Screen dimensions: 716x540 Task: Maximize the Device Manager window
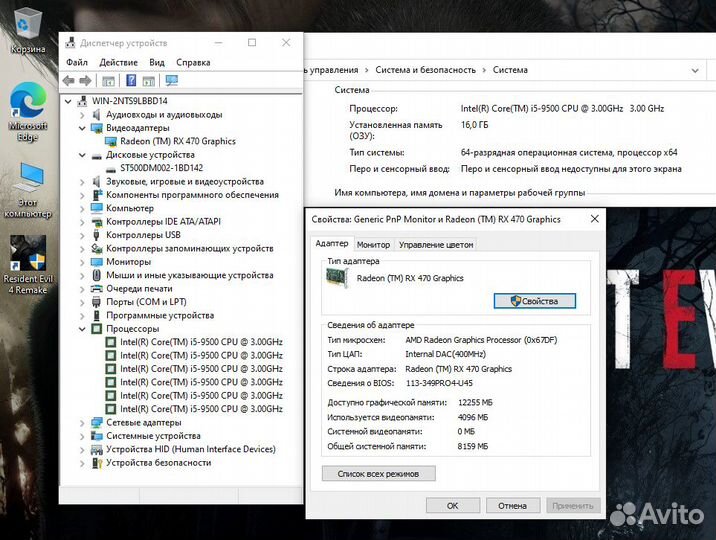tap(252, 43)
